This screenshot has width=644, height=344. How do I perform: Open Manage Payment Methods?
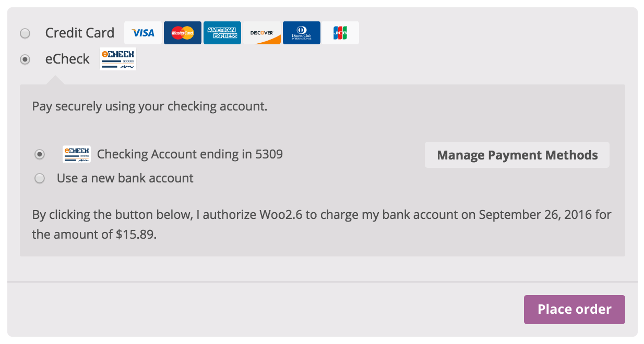(x=517, y=154)
